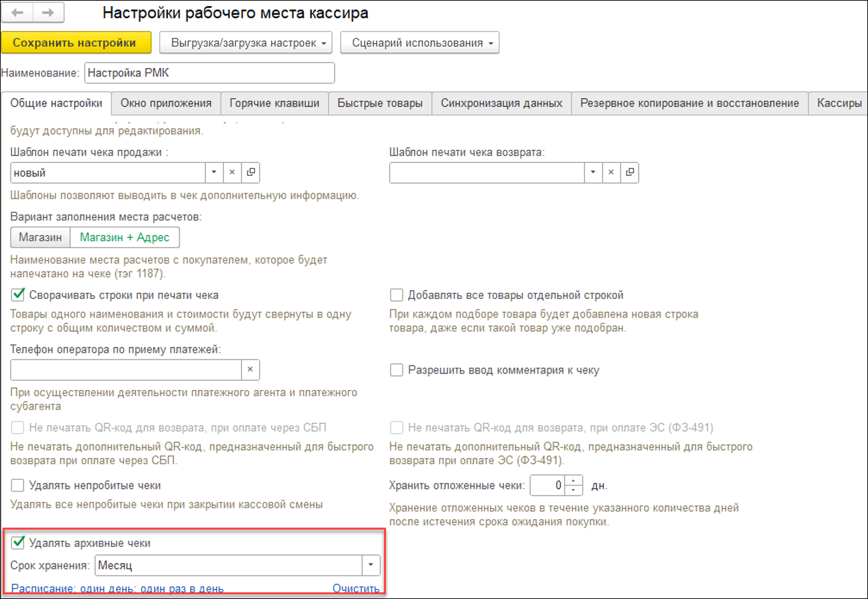Open sale receipt template dropdown list
The image size is (868, 599).
(x=214, y=172)
